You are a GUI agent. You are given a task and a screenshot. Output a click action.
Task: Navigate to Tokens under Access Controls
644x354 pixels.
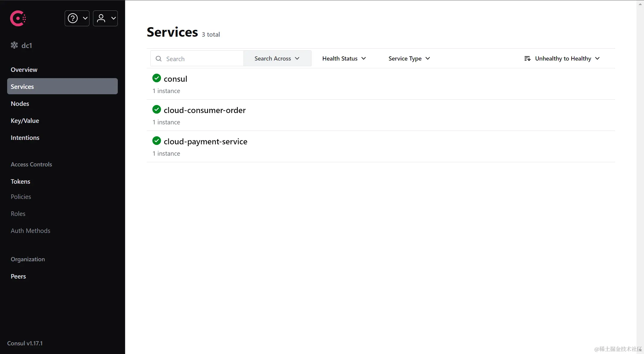pos(20,181)
